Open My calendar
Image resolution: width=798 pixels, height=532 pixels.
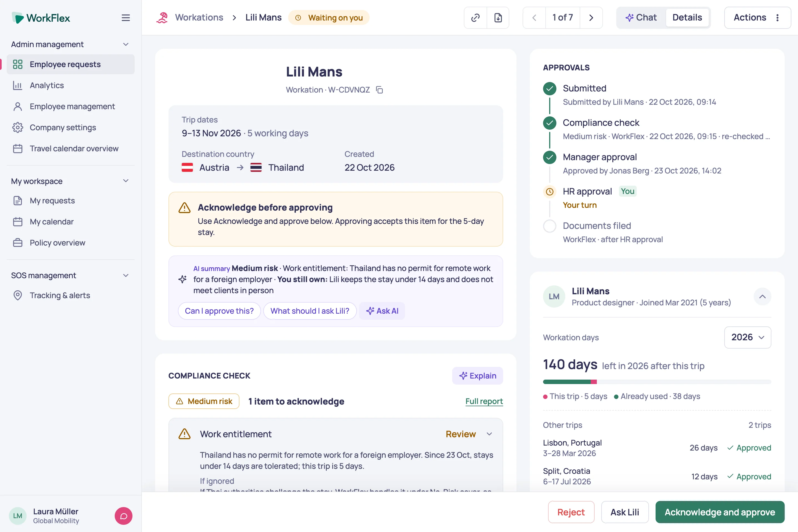[71, 222]
